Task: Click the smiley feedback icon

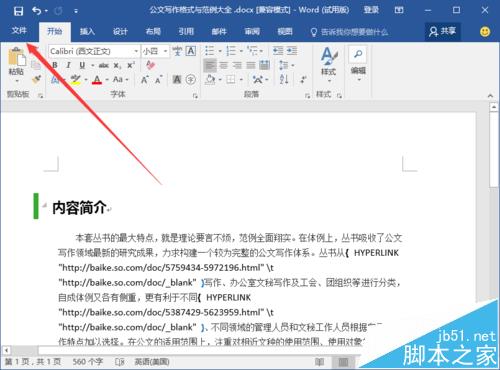Action: pyautogui.click(x=485, y=32)
